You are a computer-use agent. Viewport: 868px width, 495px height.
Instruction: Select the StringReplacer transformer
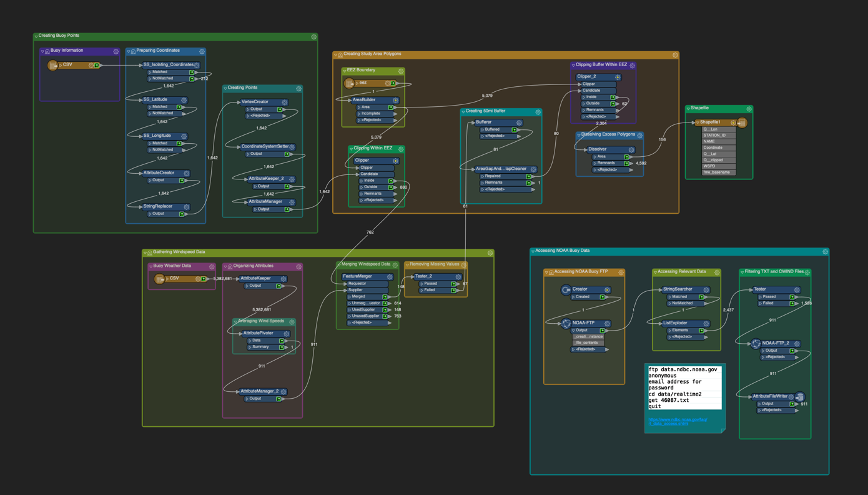tap(157, 206)
